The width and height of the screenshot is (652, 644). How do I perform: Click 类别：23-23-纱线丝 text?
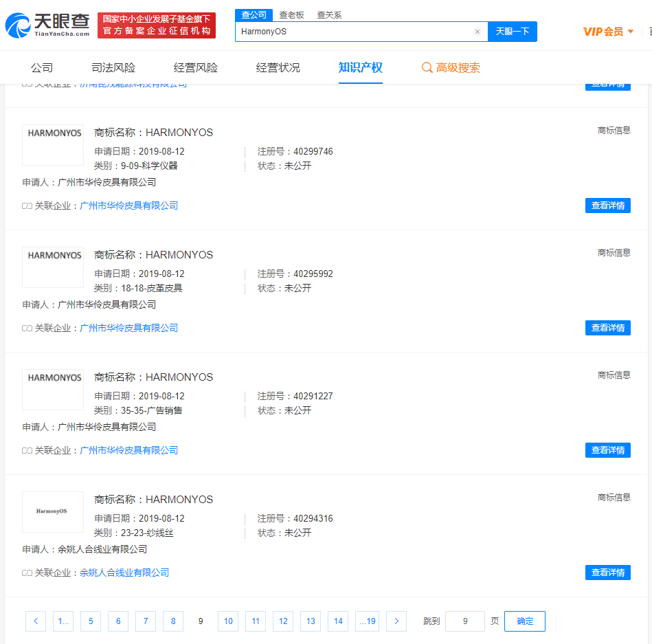(133, 533)
